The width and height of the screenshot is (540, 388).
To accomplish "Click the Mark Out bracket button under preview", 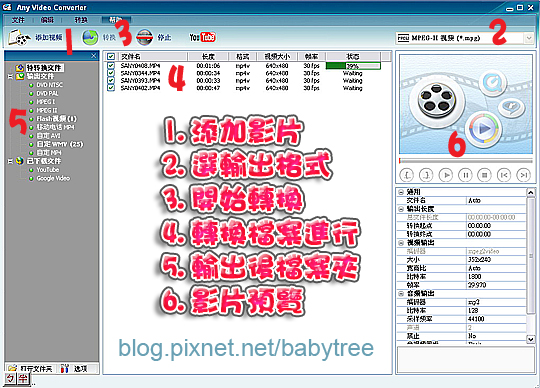I will (426, 175).
